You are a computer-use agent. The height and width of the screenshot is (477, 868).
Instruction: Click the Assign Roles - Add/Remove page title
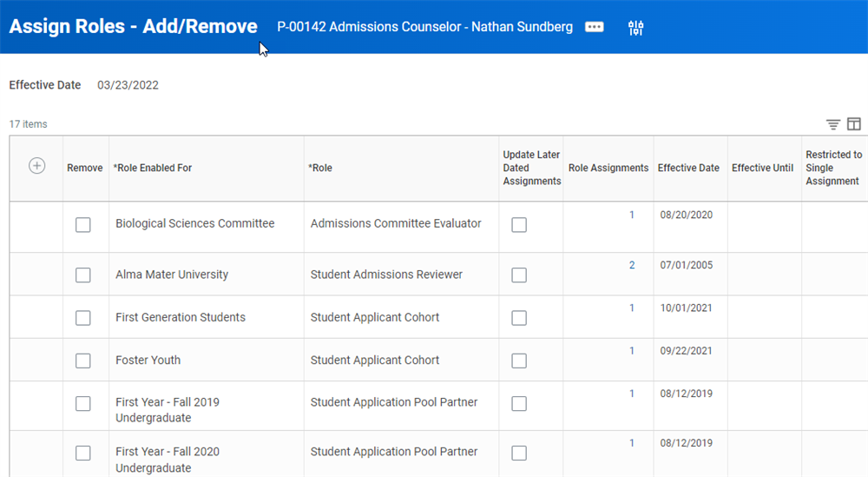133,27
